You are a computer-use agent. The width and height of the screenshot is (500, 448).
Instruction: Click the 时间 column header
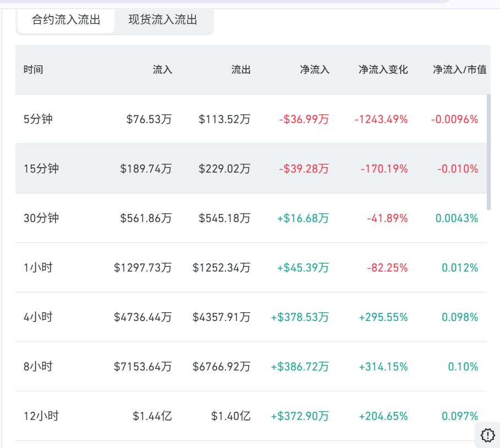coord(33,69)
